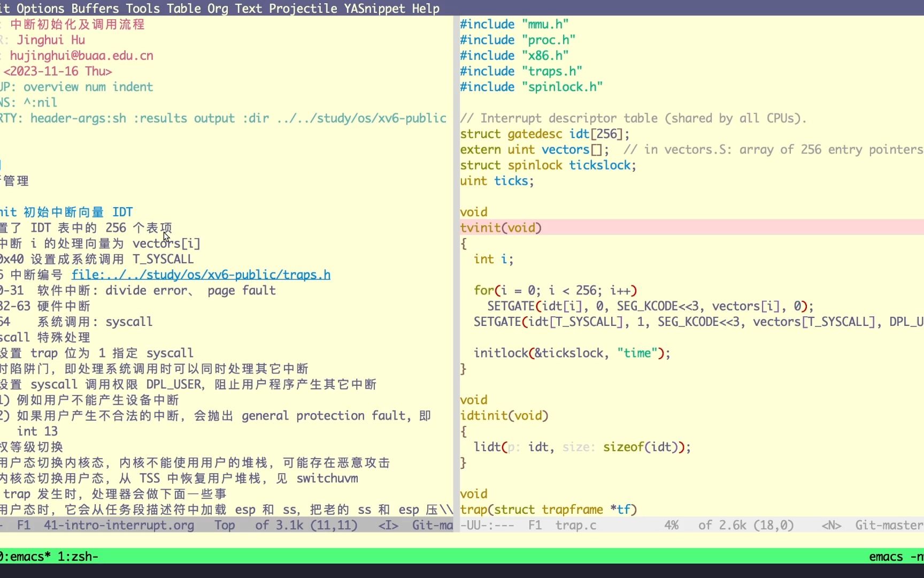Click the initlock(&tickslock, "time") line
Image resolution: width=924 pixels, height=578 pixels.
click(572, 353)
